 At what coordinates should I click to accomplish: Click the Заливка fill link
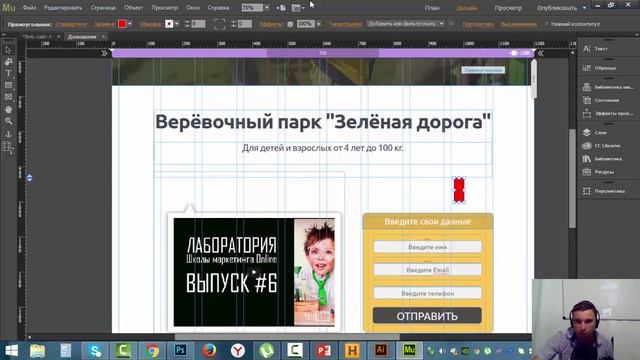coord(104,24)
